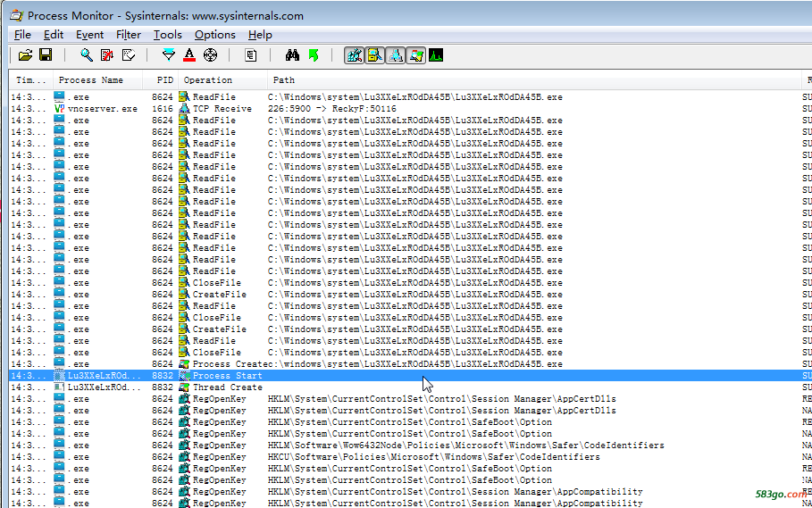Click the process icon in the Process Start row
This screenshot has width=812, height=508.
pyautogui.click(x=60, y=376)
